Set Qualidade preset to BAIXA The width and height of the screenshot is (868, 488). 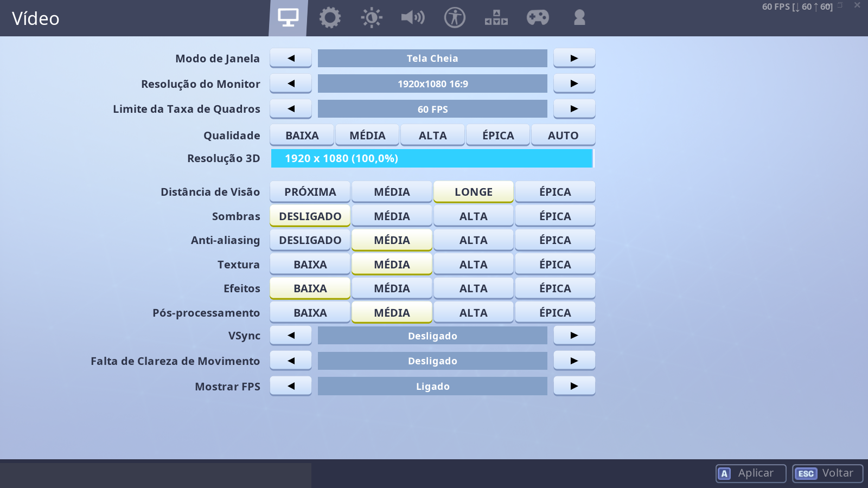click(x=302, y=135)
